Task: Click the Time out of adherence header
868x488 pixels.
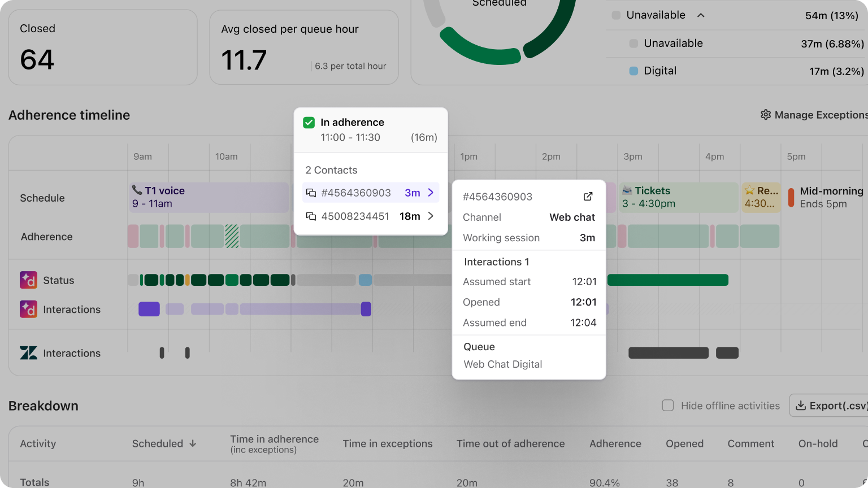Action: click(x=511, y=443)
